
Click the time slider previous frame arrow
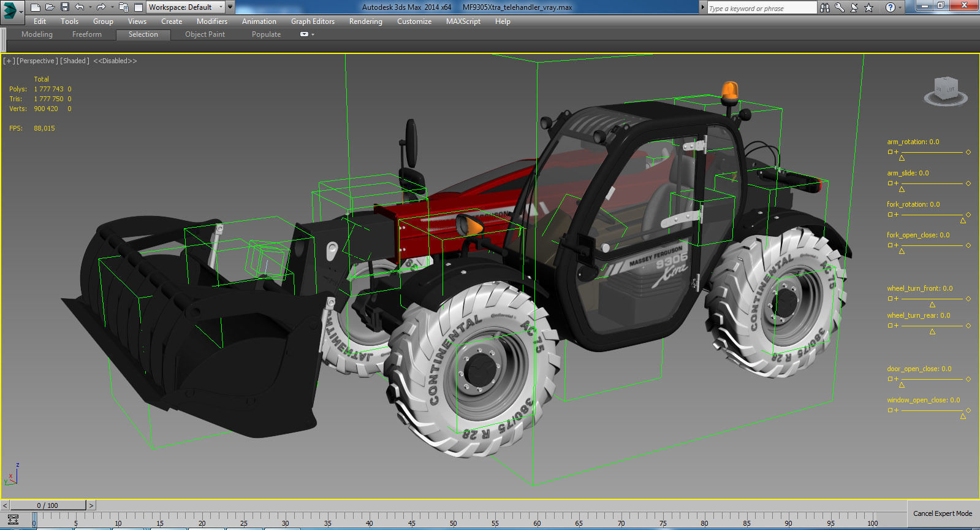coord(5,505)
